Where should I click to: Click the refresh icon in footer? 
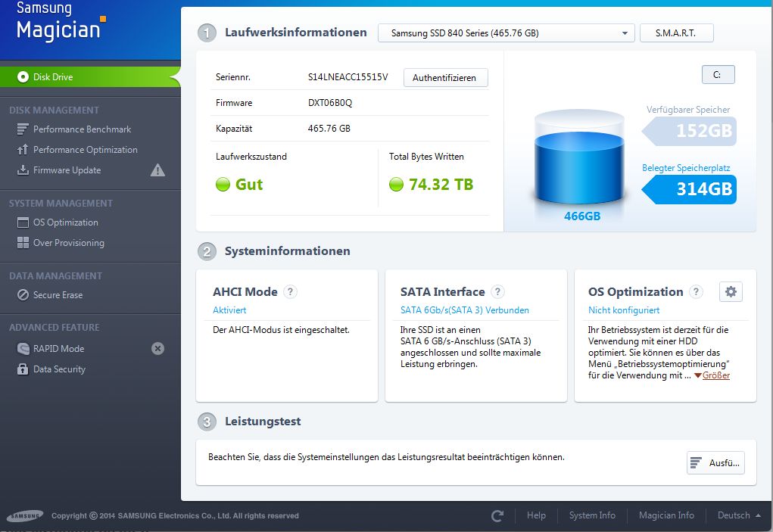pos(497,516)
